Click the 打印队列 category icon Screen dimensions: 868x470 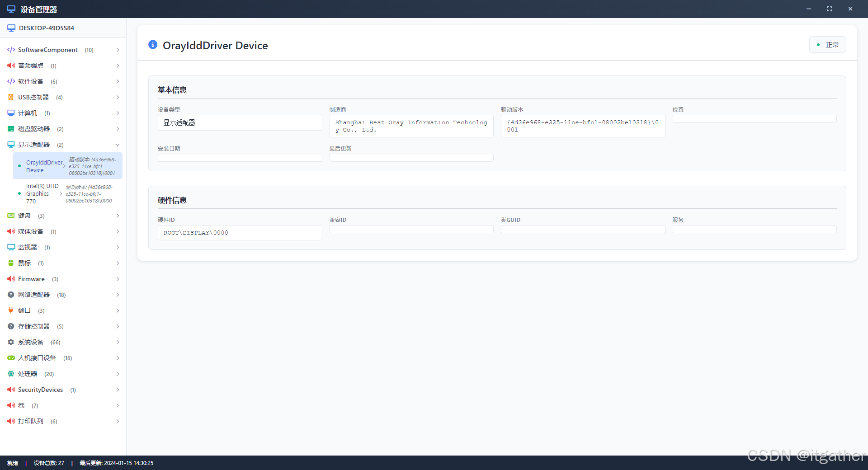(x=11, y=421)
